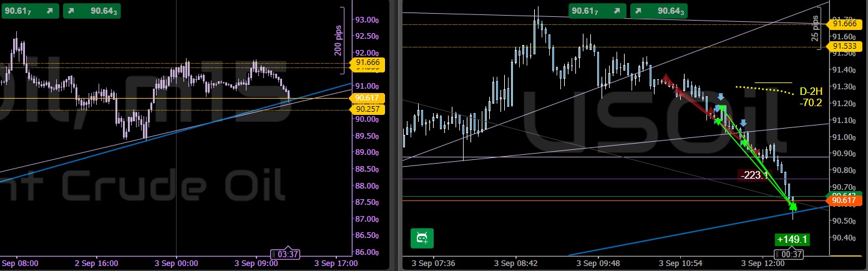Click the red -223.1 pips label
The image size is (868, 271).
[x=754, y=175]
